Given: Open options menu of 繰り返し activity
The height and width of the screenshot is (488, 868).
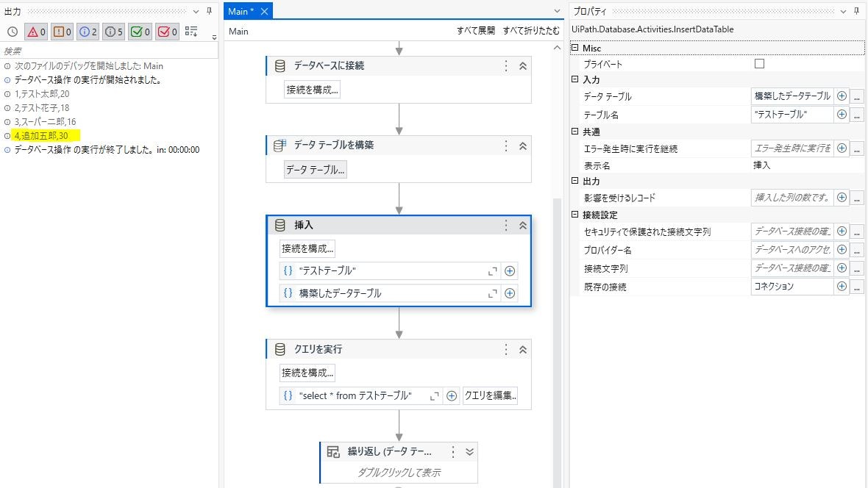Looking at the screenshot, I should [x=453, y=451].
